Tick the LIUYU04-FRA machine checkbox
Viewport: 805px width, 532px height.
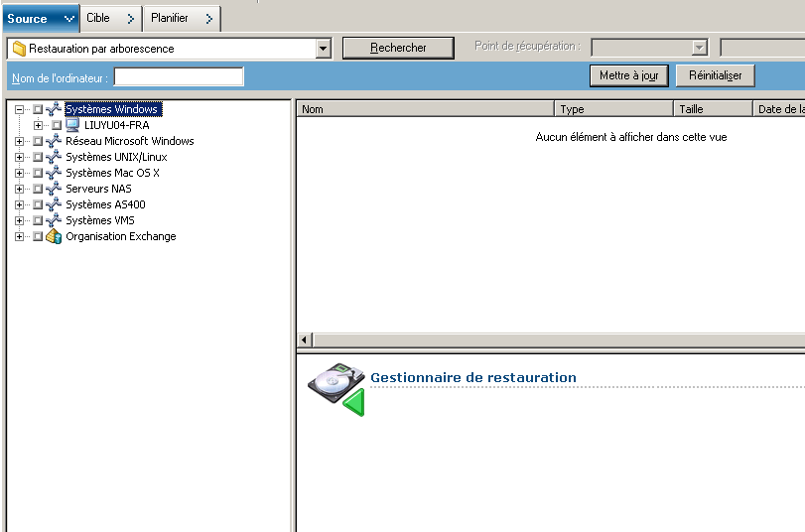coord(57,126)
